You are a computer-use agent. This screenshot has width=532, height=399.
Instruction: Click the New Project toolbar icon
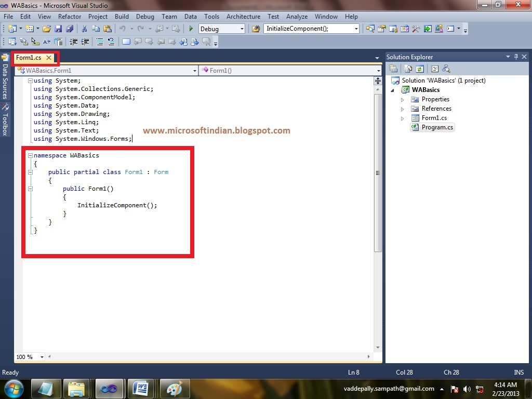[x=13, y=29]
